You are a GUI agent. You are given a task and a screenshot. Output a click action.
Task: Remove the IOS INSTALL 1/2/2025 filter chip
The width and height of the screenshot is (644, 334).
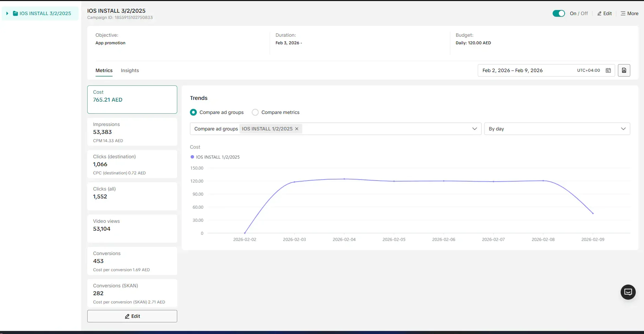point(297,129)
